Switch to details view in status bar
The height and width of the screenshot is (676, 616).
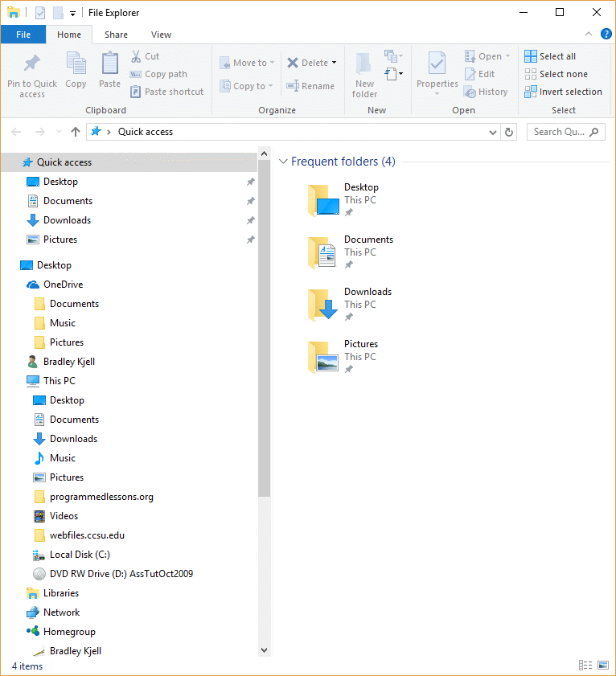(585, 666)
